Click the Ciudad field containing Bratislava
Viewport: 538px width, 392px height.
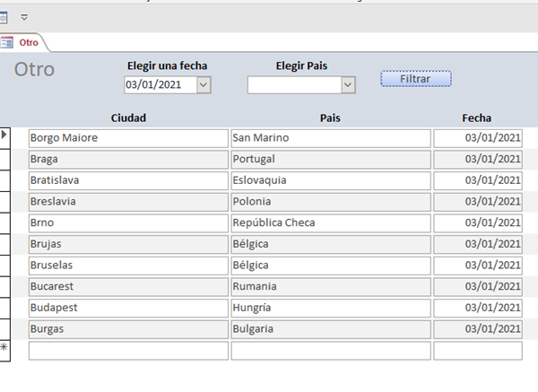click(128, 180)
